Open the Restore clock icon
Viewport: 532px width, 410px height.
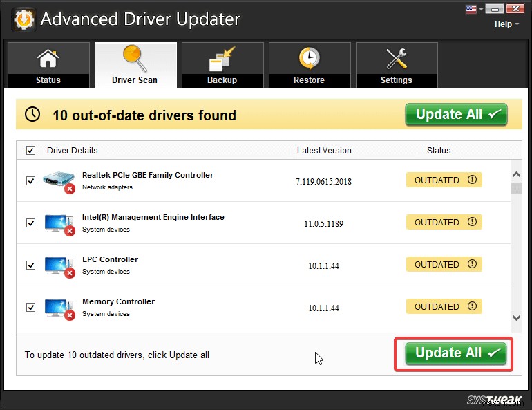[309, 58]
